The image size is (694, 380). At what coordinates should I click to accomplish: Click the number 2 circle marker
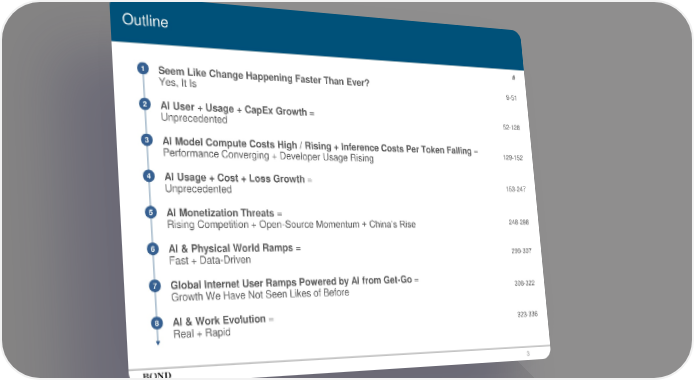pos(144,104)
